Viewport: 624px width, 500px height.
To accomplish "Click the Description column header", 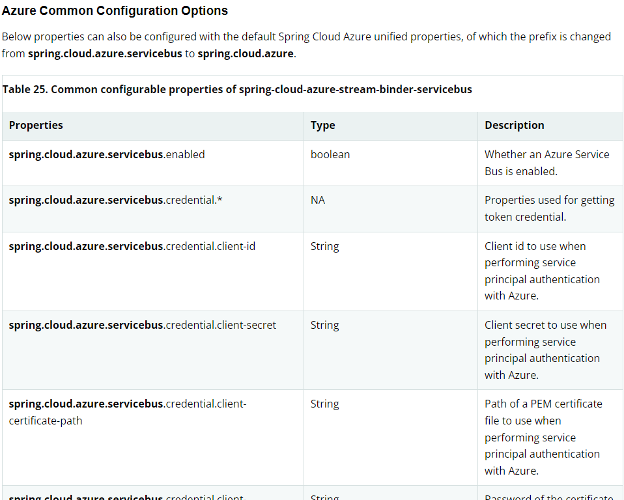I will point(514,125).
